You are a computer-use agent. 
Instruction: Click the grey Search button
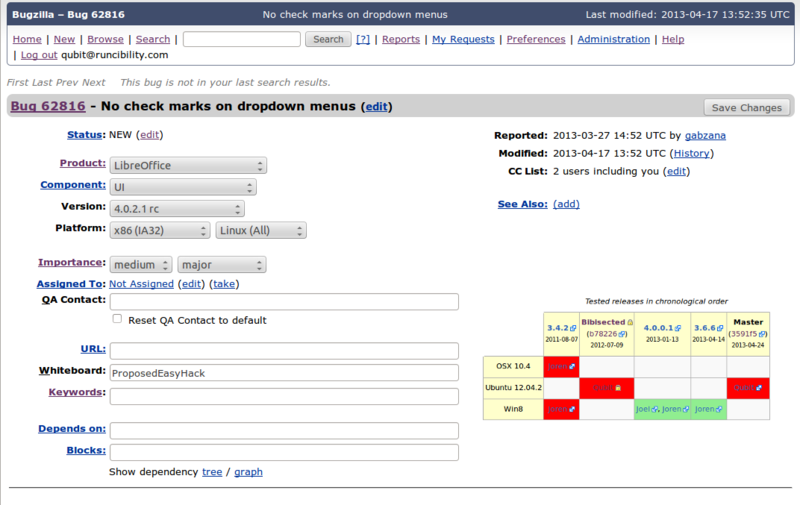(x=328, y=39)
